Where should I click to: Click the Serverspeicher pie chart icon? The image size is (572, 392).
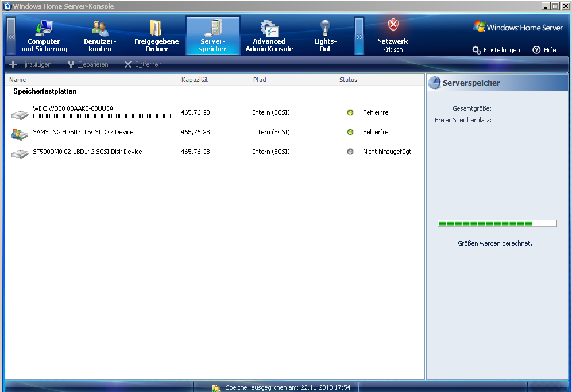(x=435, y=83)
